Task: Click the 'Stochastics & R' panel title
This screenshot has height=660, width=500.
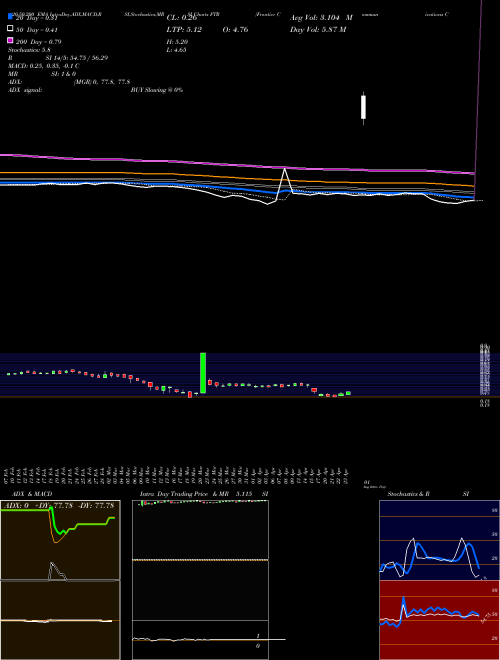Action: tap(408, 494)
